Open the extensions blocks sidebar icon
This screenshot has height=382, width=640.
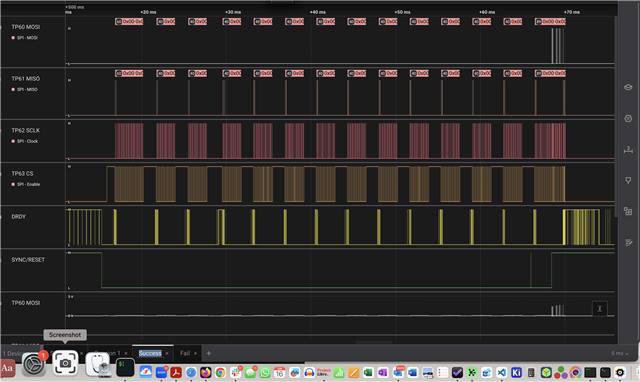[x=628, y=211]
